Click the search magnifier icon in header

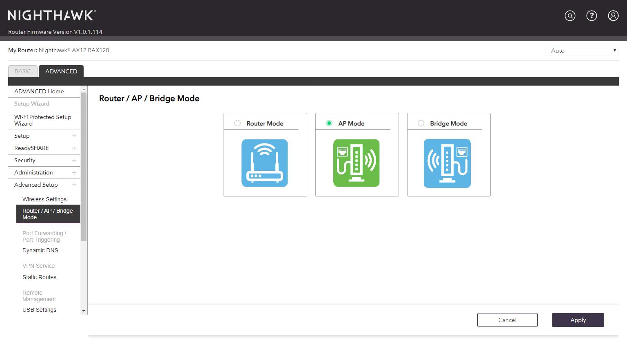[570, 16]
